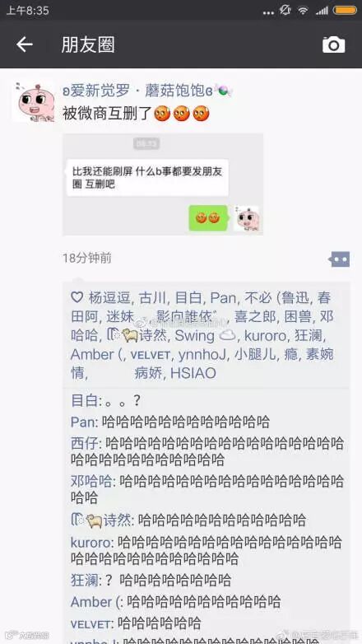Reply to 西仔's laughing comment
Viewport: 362px width, 644px height.
click(207, 451)
